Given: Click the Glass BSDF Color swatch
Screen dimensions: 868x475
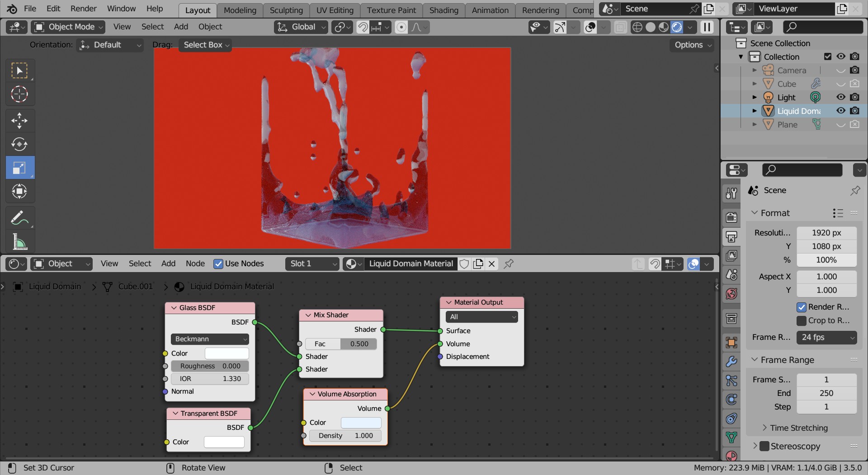Looking at the screenshot, I should (227, 353).
